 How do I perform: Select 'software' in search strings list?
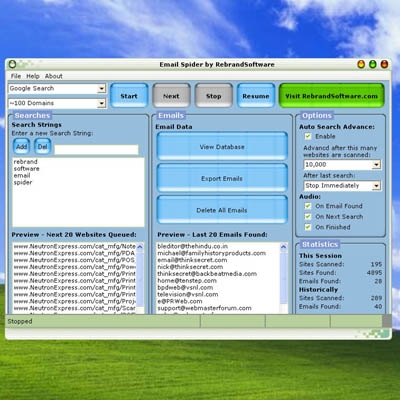(26, 169)
